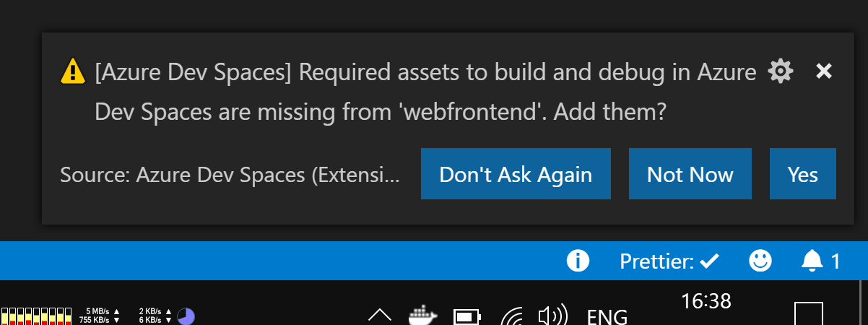Confirm with the Yes button
Viewport: 868px width, 325px height.
[802, 174]
